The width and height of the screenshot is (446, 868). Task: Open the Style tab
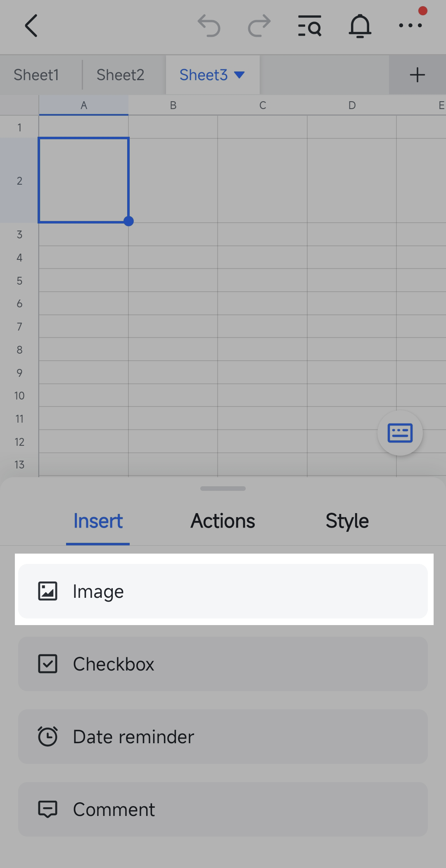tap(347, 521)
